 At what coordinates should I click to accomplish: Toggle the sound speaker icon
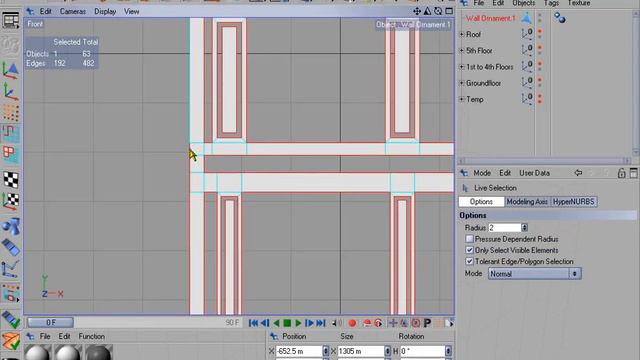pyautogui.click(x=336, y=323)
